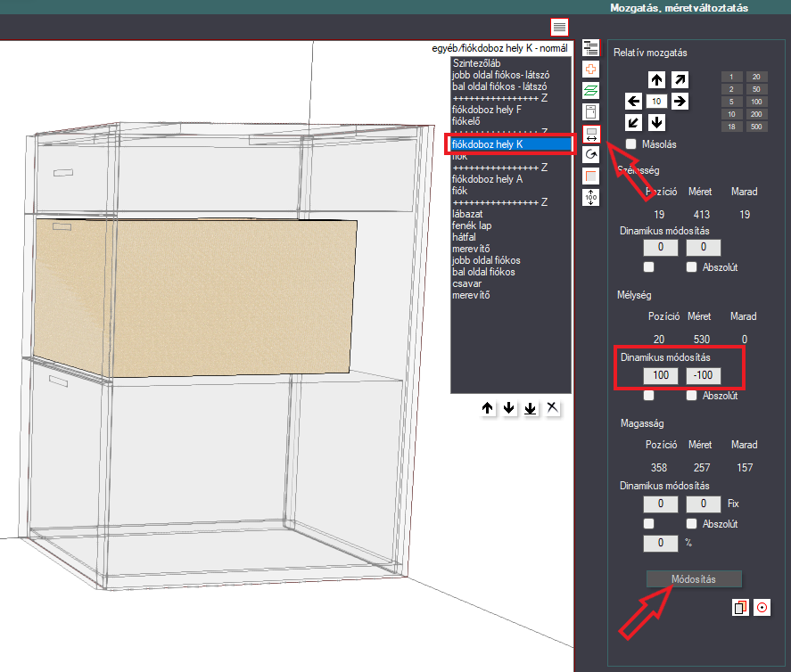This screenshot has height=672, width=791.
Task: Click the copy icon beside the target icon
Action: coord(740,608)
